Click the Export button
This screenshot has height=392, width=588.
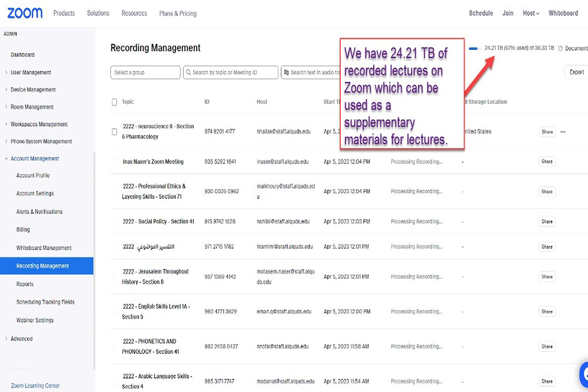(x=576, y=72)
